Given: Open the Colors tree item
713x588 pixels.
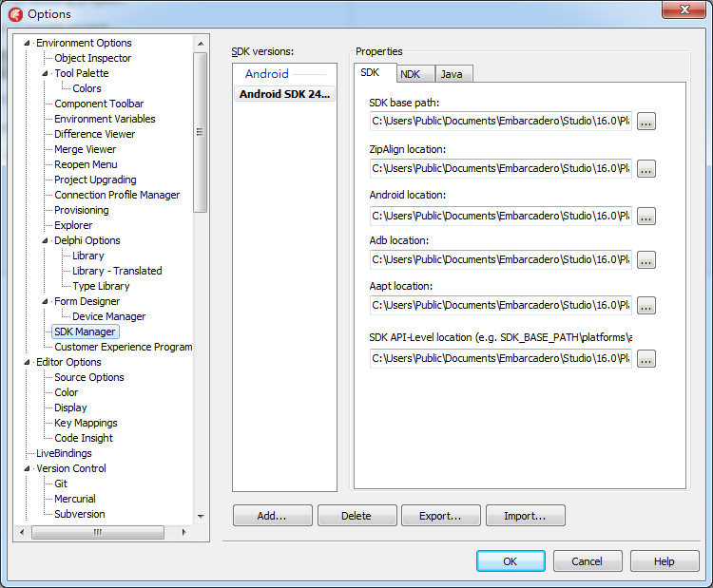Looking at the screenshot, I should click(x=87, y=88).
